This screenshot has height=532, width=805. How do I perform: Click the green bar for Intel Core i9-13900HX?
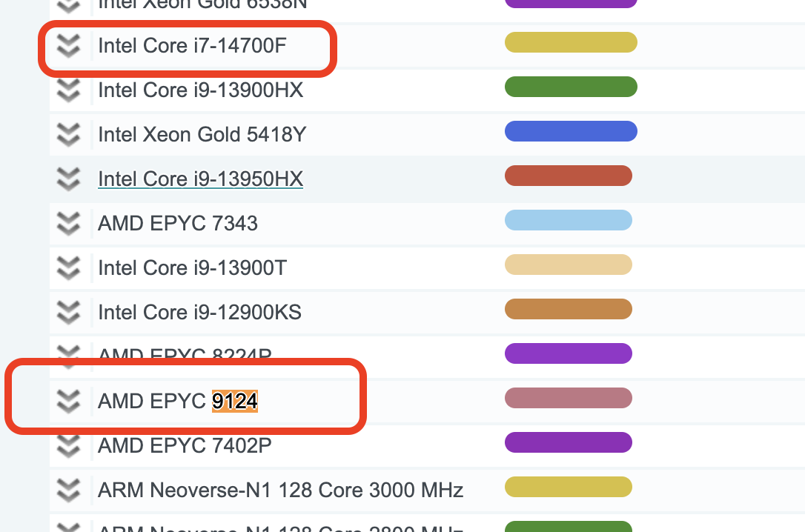[571, 87]
